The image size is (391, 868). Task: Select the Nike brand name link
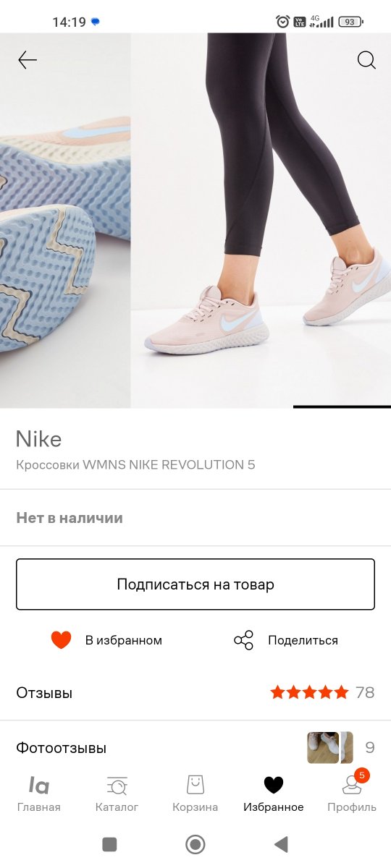(x=39, y=439)
